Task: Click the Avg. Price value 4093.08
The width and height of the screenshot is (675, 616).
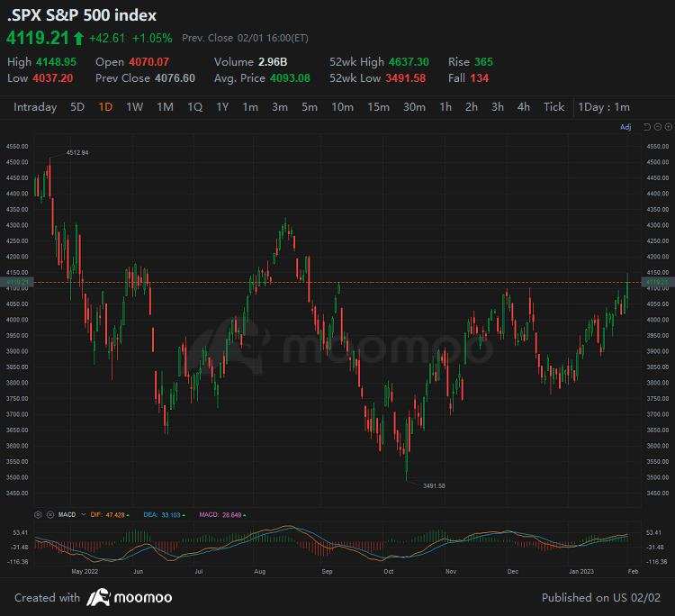Action: [x=290, y=78]
